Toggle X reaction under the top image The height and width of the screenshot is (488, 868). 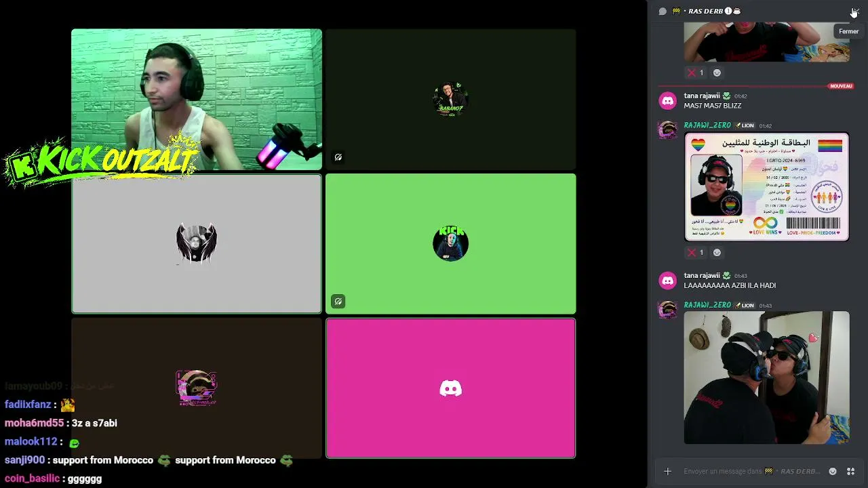696,73
